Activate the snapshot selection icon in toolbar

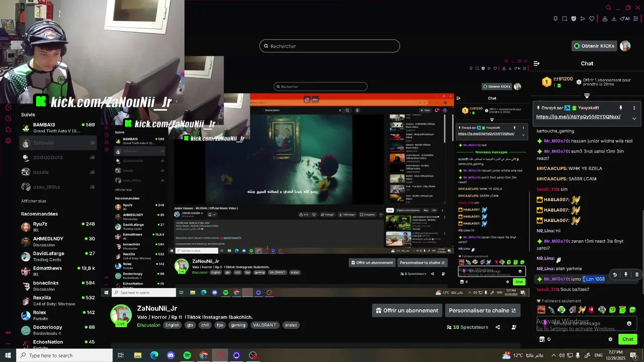[565, 19]
